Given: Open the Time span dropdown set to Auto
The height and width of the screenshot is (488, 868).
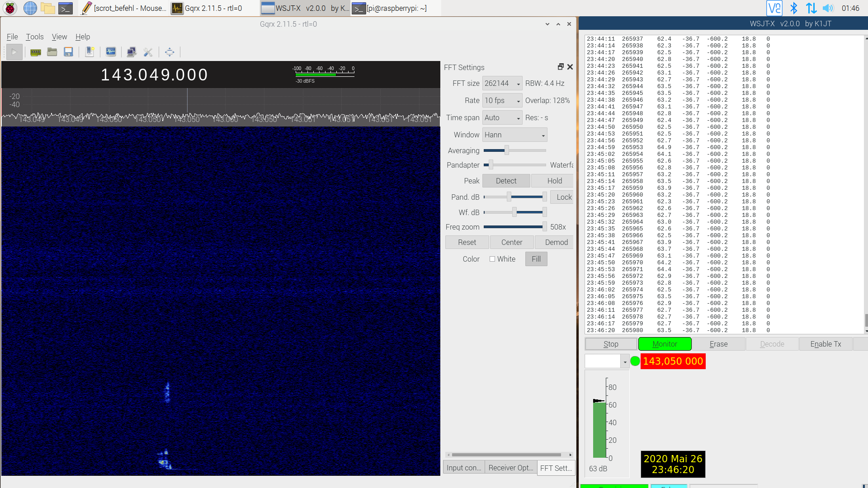Looking at the screenshot, I should (502, 117).
